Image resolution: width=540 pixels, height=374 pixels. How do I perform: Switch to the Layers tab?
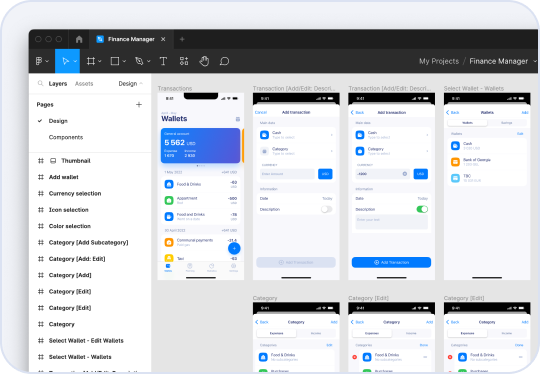58,84
